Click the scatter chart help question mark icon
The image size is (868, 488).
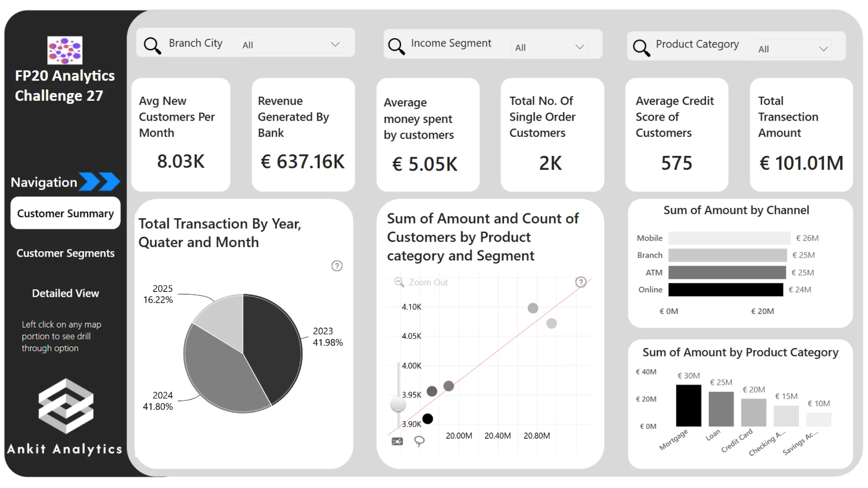[x=581, y=282]
